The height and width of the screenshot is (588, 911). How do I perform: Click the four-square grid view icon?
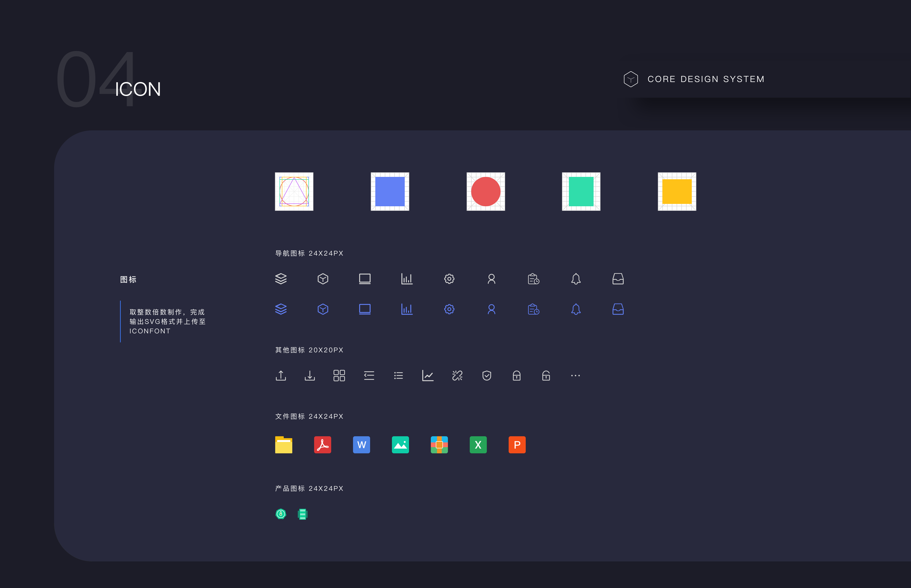339,376
